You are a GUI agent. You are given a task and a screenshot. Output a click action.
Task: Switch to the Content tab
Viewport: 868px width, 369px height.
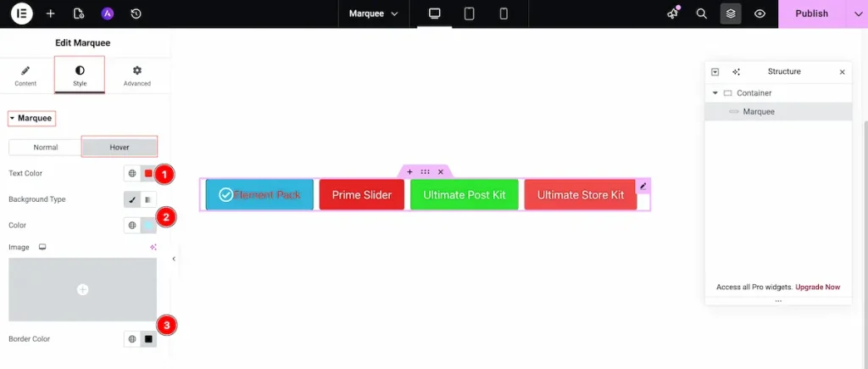coord(25,75)
